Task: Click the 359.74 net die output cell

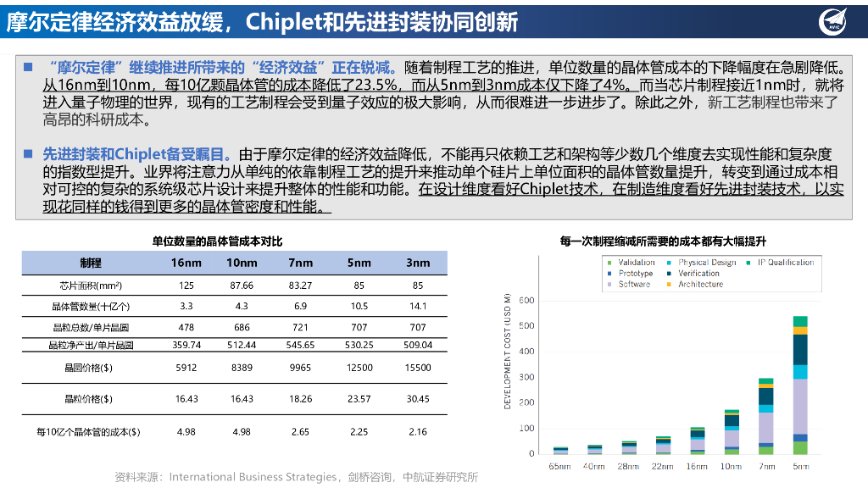Action: point(186,346)
